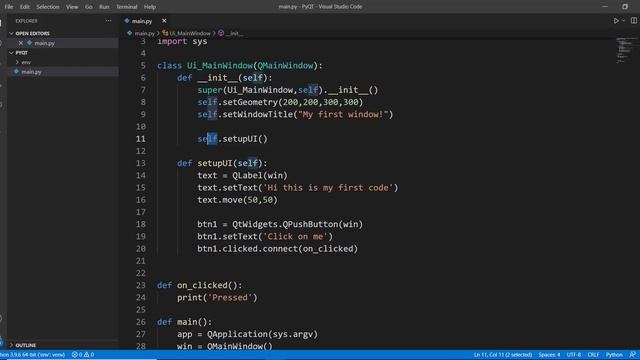This screenshot has width=640, height=360.
Task: Click line number 23 in gutter
Action: click(140, 285)
